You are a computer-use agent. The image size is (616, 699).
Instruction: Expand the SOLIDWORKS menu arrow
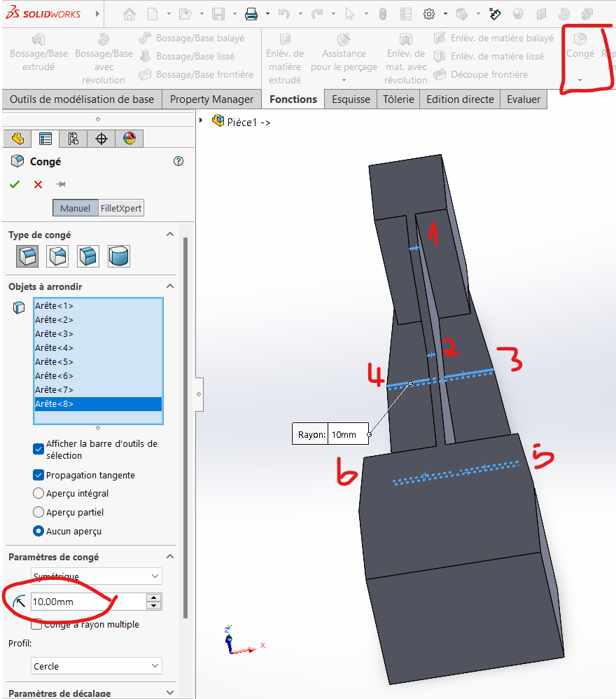(97, 14)
